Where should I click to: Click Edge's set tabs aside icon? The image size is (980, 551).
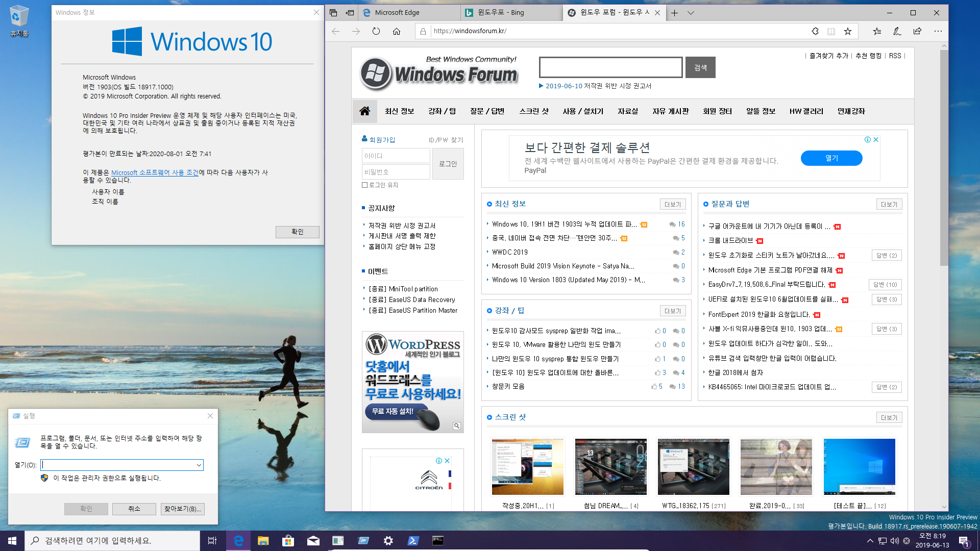[x=350, y=13]
